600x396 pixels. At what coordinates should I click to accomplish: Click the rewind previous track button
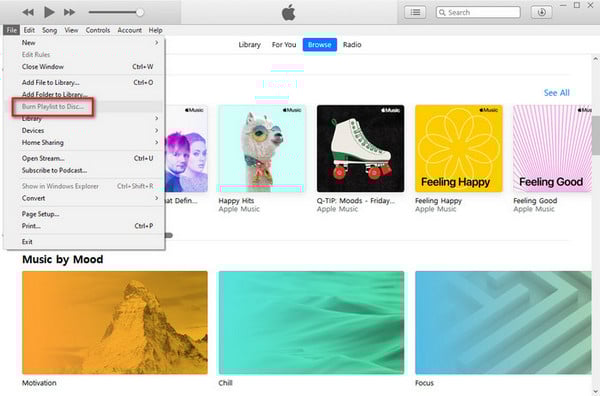(28, 12)
